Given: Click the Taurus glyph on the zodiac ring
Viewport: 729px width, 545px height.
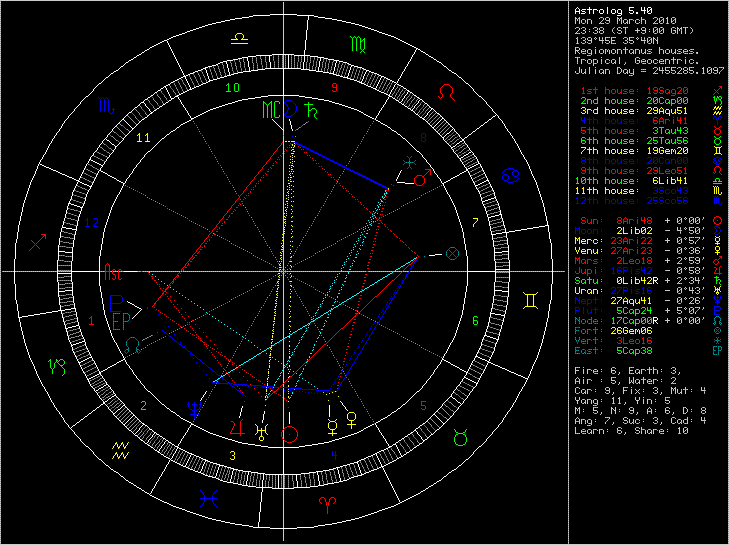Looking at the screenshot, I should coord(460,438).
